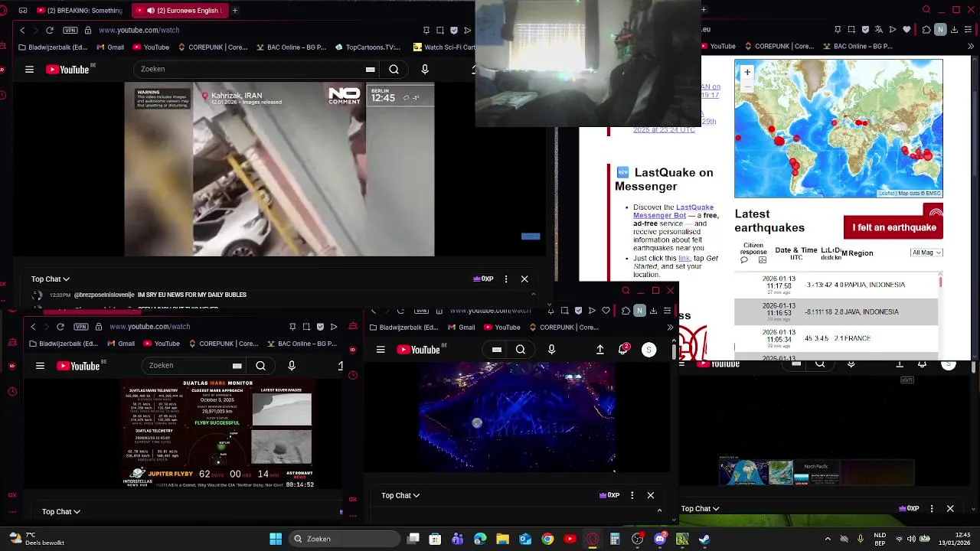Viewport: 980px width, 551px height.
Task: Open downloads icon in light-show window toolbar
Action: point(653,311)
